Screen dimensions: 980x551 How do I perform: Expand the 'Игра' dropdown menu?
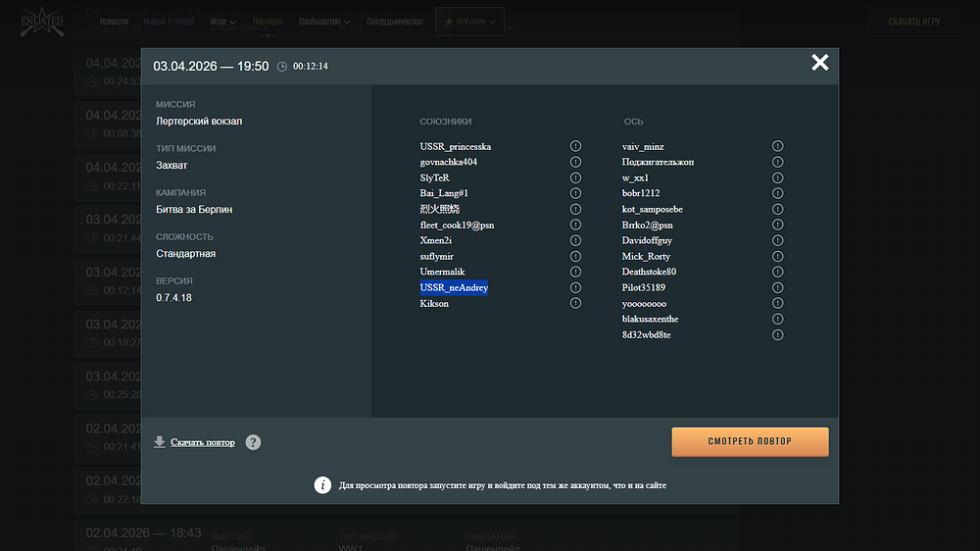pyautogui.click(x=222, y=21)
